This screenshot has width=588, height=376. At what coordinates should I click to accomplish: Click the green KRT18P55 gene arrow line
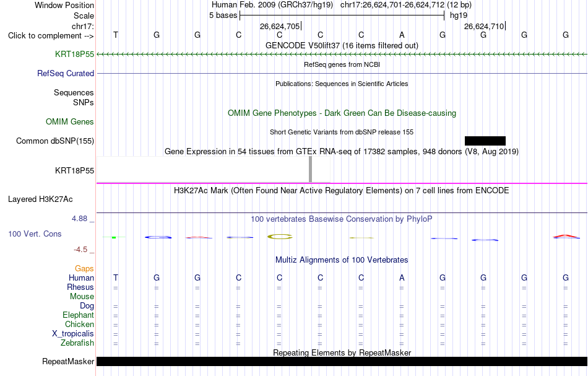coord(342,55)
